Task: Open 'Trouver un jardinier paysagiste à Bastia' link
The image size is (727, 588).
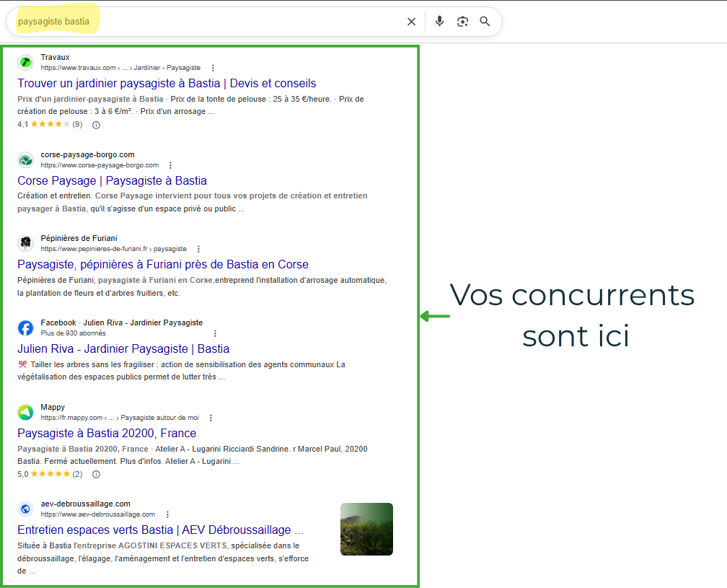Action: pos(167,84)
